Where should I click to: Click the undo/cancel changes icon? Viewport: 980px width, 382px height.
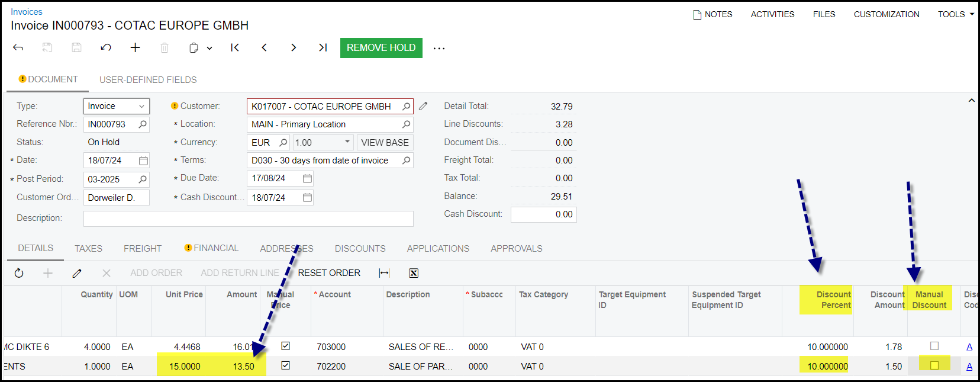[106, 48]
